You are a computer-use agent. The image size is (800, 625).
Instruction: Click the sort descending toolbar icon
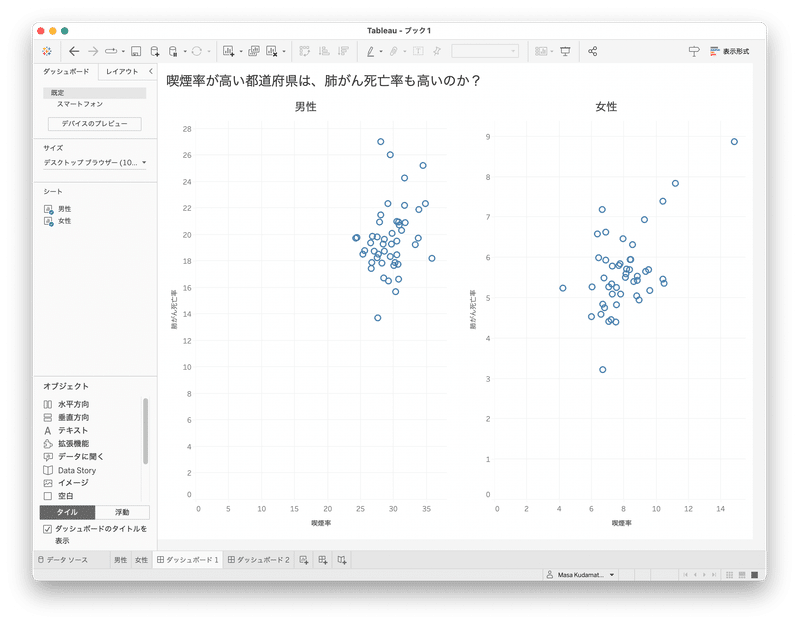343,51
